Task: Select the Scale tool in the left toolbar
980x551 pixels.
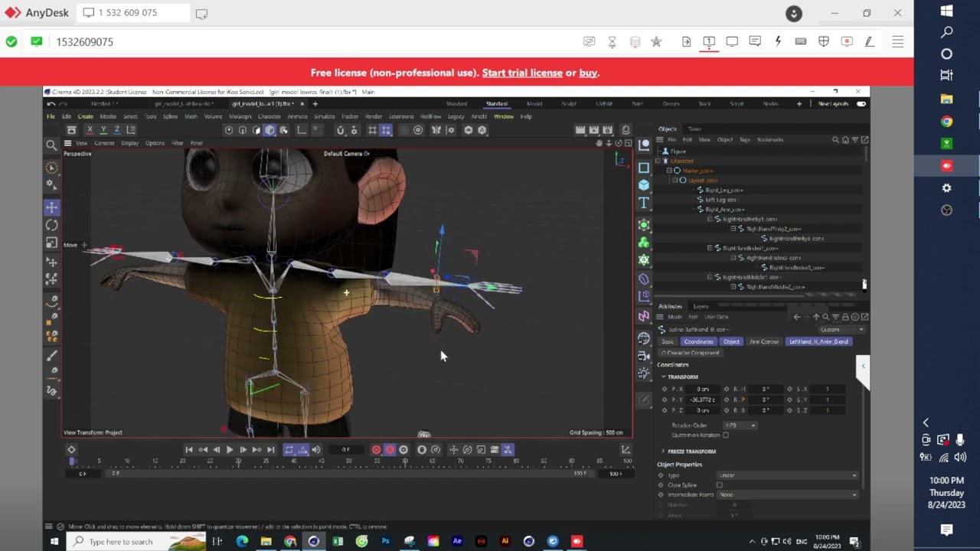Action: pos(52,243)
